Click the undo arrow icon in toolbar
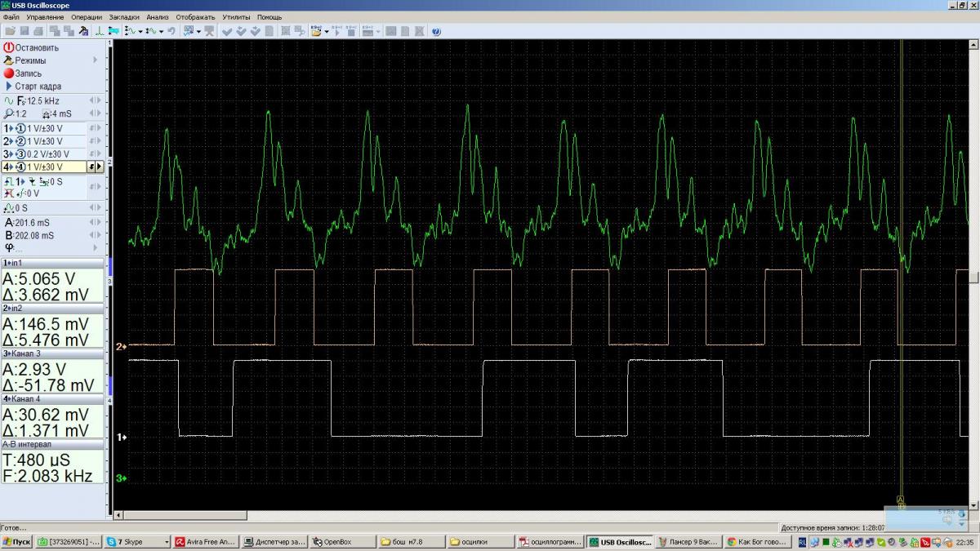This screenshot has width=980, height=551. [171, 31]
